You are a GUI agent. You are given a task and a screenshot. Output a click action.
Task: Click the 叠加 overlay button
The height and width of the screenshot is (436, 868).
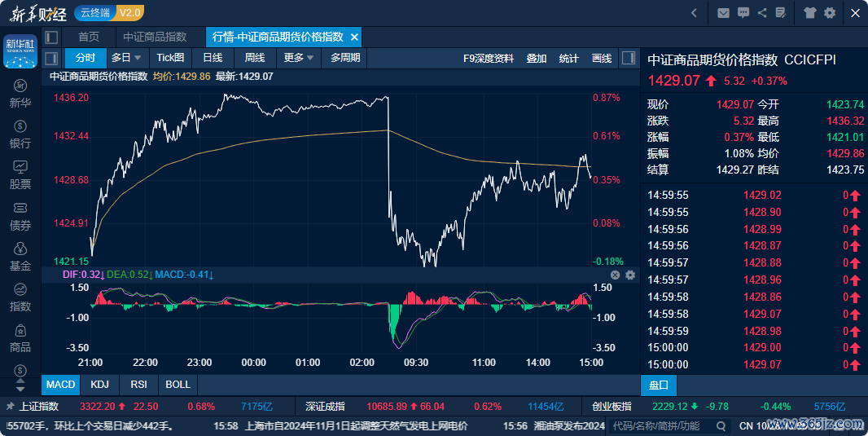[x=536, y=58]
